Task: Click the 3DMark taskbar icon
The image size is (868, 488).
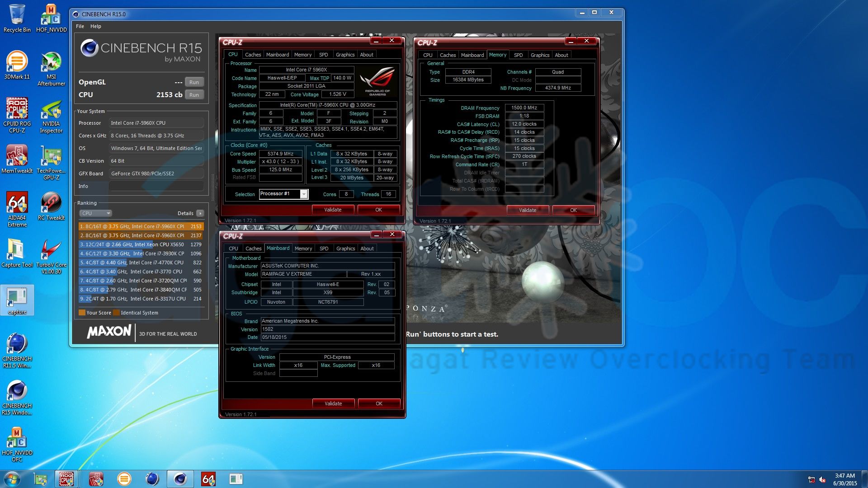Action: point(124,479)
